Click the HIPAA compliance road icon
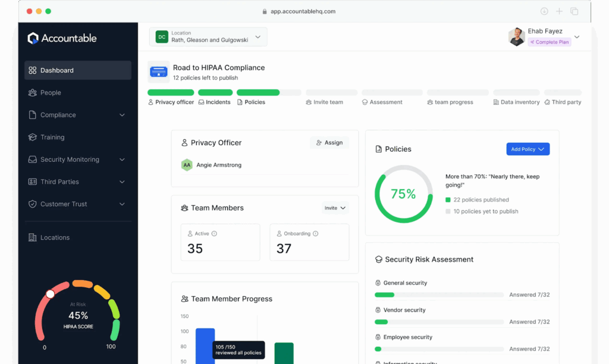Image resolution: width=609 pixels, height=364 pixels. click(158, 72)
